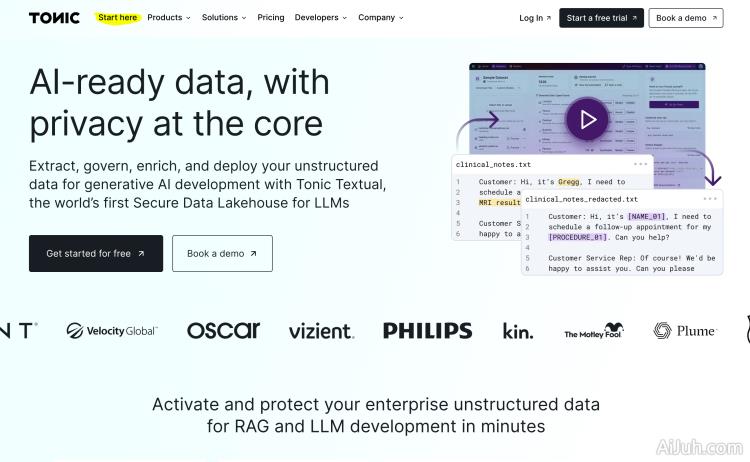Play the product demo video
Image resolution: width=750 pixels, height=462 pixels.
pos(586,120)
